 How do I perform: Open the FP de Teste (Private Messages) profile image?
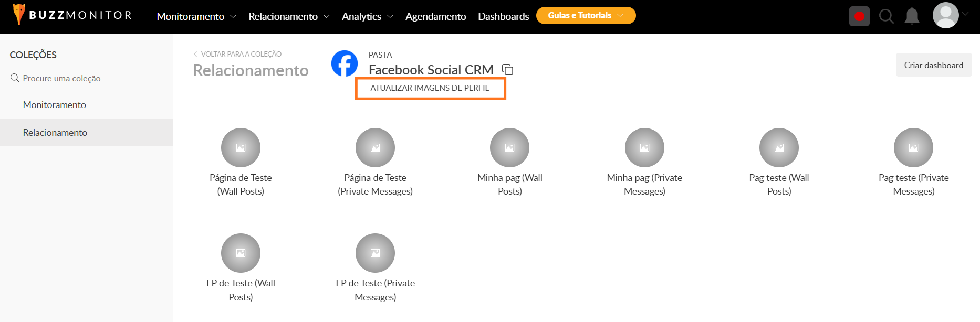(375, 253)
